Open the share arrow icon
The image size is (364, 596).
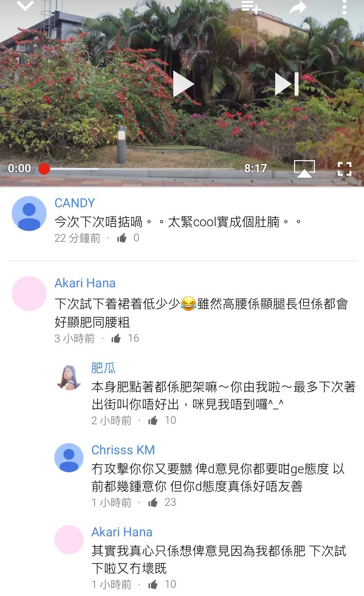click(298, 6)
